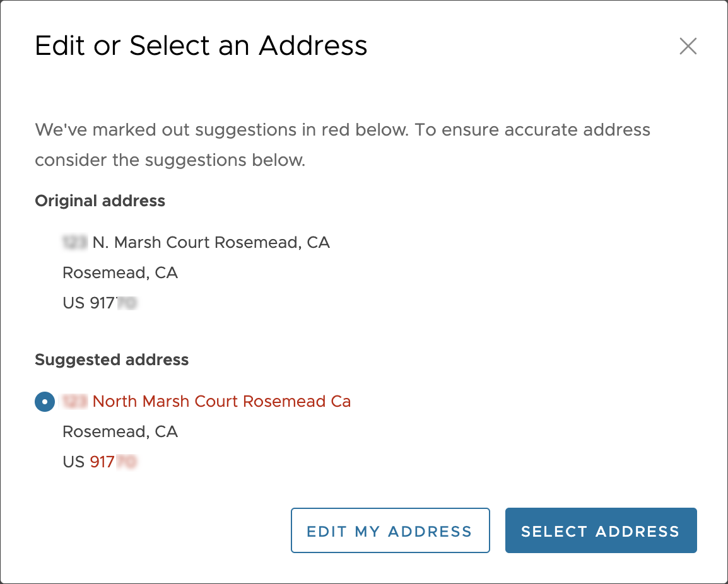Click the suggested address's "Rosemead, CA" city line
Image resolution: width=728 pixels, height=584 pixels.
pos(120,432)
